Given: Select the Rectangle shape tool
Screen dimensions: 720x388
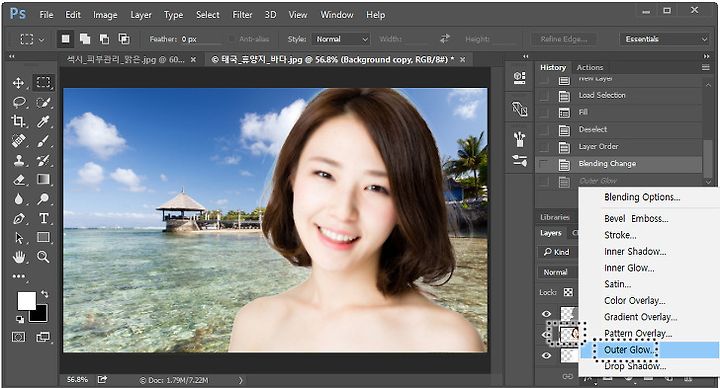Looking at the screenshot, I should click(43, 237).
